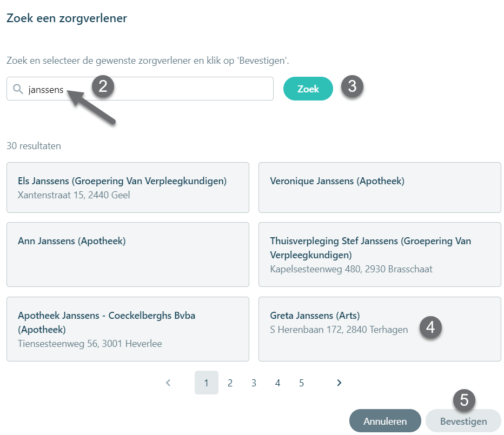Jump to results page 4
This screenshot has height=435, width=504.
(278, 383)
